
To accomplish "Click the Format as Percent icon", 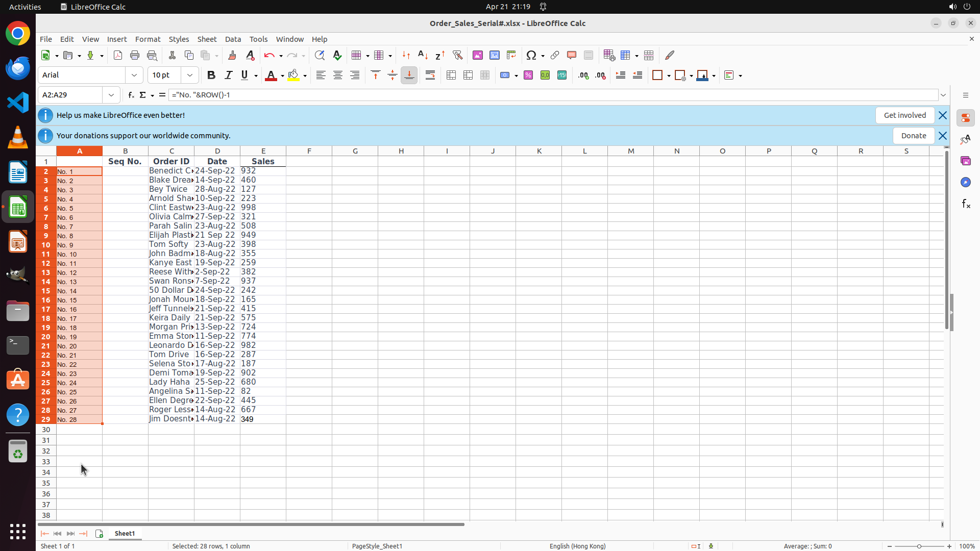I will (528, 76).
